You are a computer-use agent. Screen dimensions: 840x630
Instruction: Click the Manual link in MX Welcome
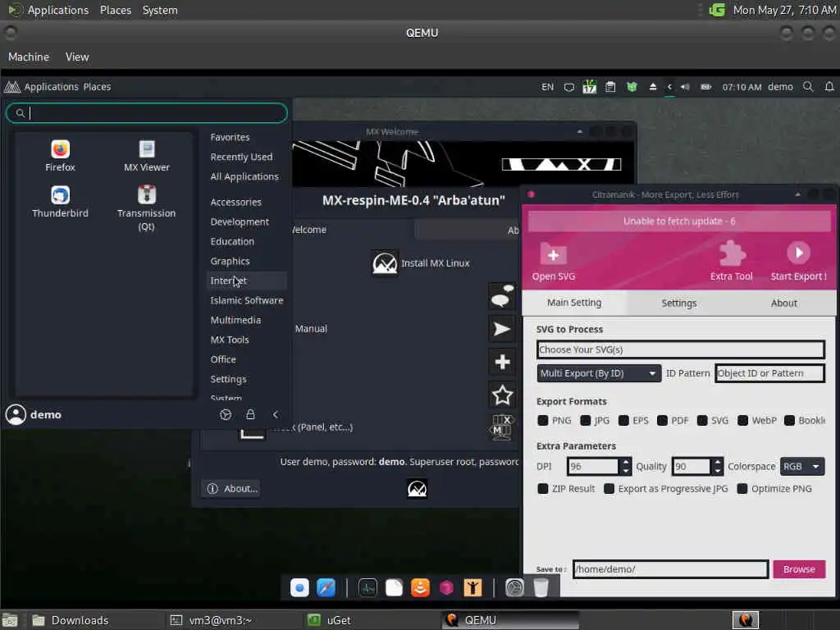(x=311, y=329)
